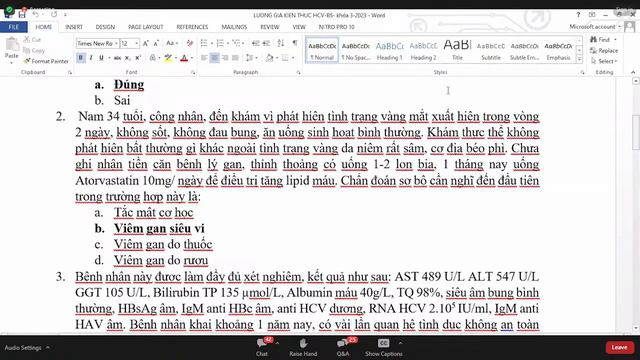Switch to the INSERT tab
640x360 pixels.
pyautogui.click(x=74, y=27)
